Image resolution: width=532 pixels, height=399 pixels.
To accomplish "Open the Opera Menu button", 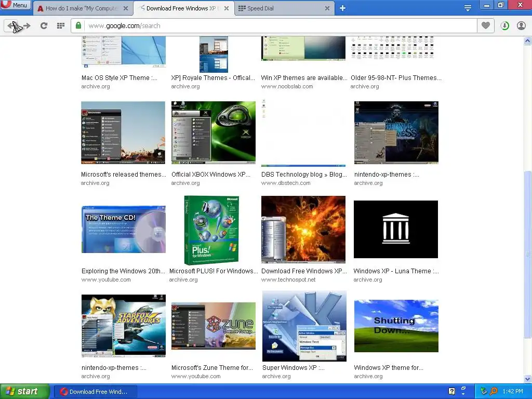I will [x=16, y=5].
